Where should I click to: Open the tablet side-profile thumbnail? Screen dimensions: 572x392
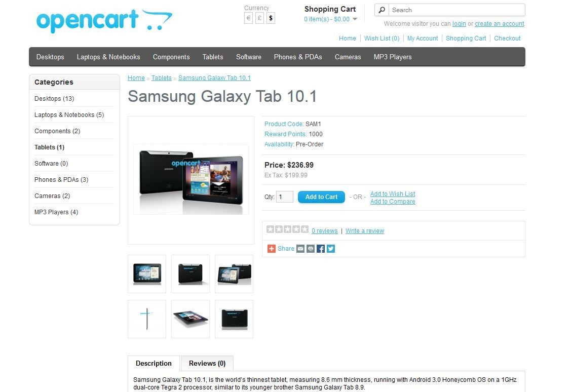point(147,319)
